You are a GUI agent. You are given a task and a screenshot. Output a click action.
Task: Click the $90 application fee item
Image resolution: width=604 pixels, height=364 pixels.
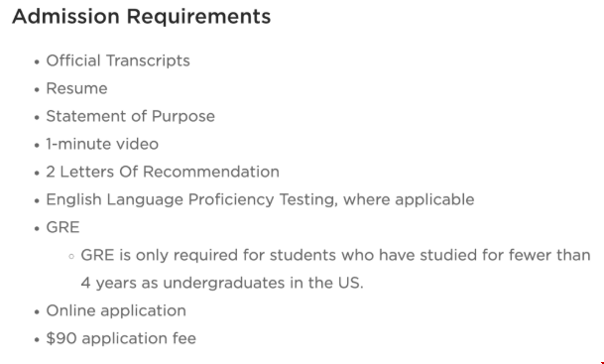121,338
